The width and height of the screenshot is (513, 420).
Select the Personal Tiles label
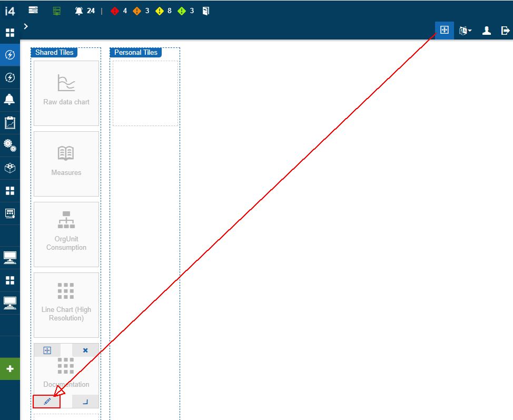[x=135, y=53]
